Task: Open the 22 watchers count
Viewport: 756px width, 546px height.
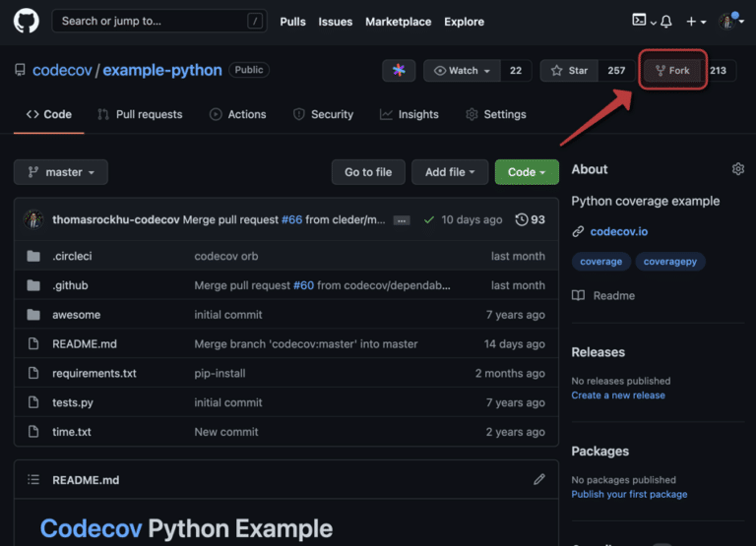Action: tap(516, 71)
